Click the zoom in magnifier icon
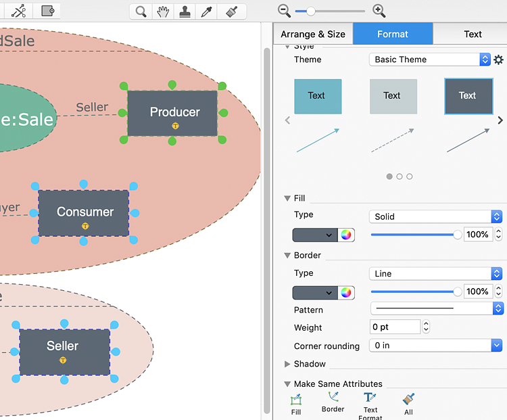This screenshot has width=507, height=420. [x=379, y=11]
